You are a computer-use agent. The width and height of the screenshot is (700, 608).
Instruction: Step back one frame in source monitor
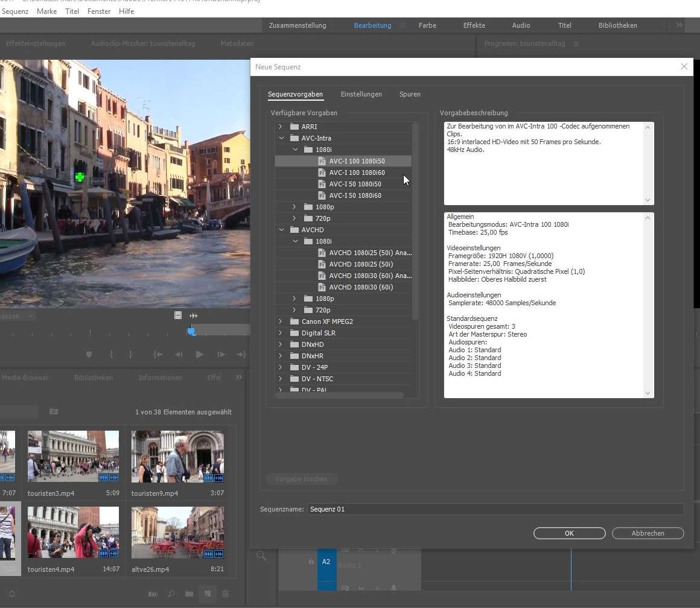point(179,355)
